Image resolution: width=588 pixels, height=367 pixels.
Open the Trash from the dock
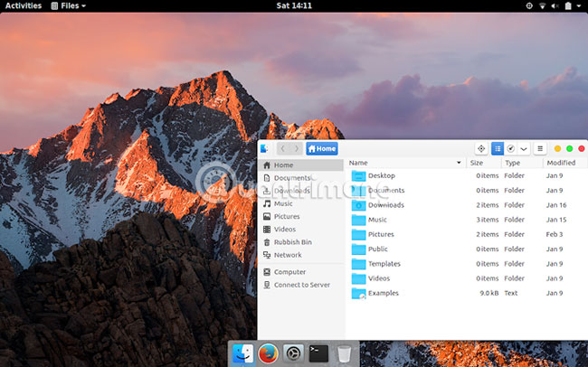click(x=344, y=353)
